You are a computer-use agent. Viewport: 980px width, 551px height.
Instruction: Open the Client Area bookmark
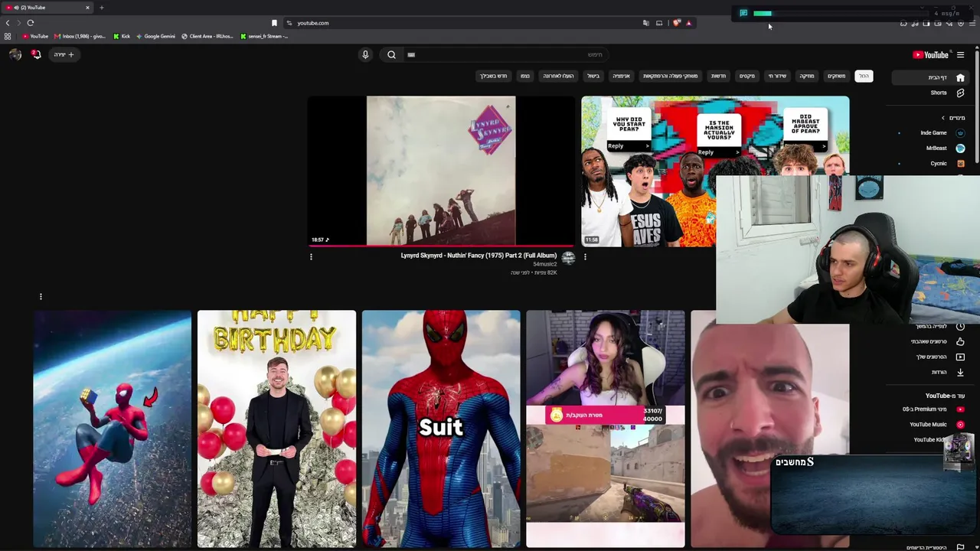[x=207, y=36]
